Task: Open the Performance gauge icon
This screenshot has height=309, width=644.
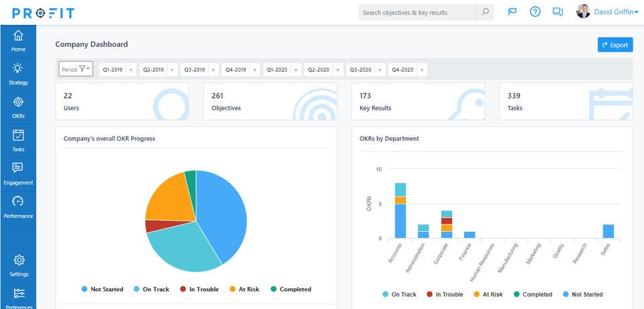Action: (x=18, y=201)
